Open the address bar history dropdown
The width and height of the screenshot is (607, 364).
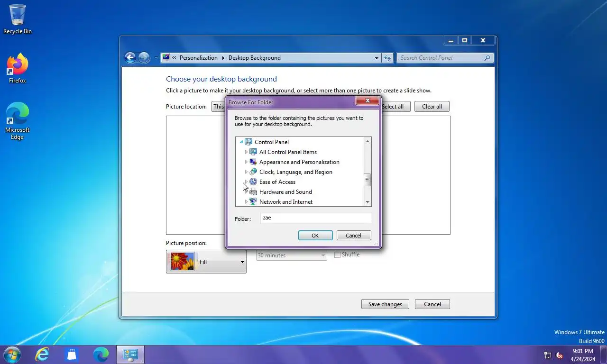point(377,58)
